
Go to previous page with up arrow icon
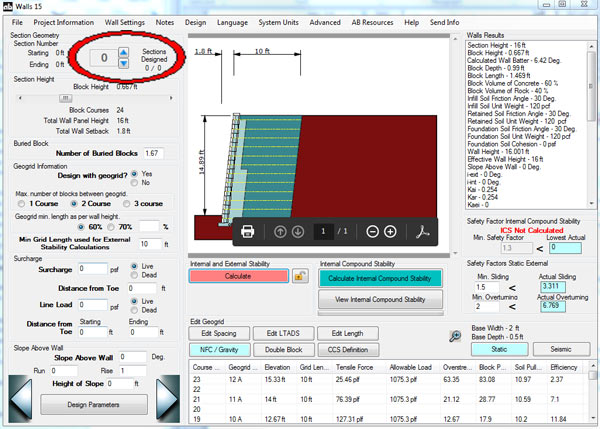(x=280, y=232)
